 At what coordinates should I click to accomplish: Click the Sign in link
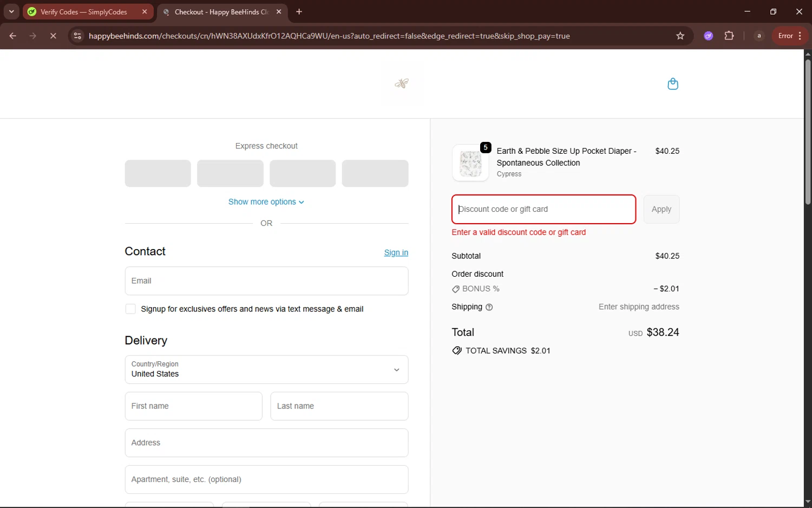click(x=396, y=252)
